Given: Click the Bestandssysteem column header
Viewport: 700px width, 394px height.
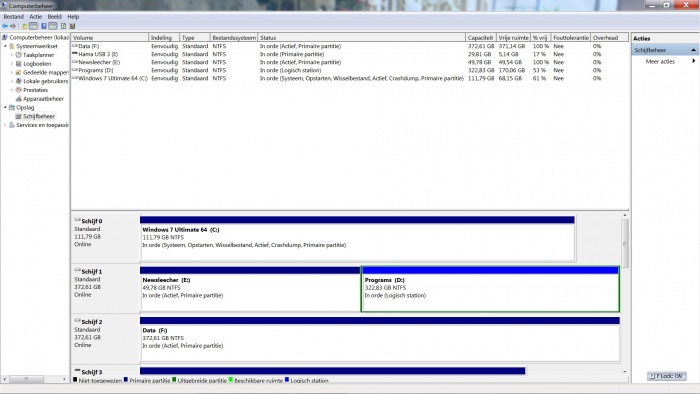Looking at the screenshot, I should [x=233, y=37].
